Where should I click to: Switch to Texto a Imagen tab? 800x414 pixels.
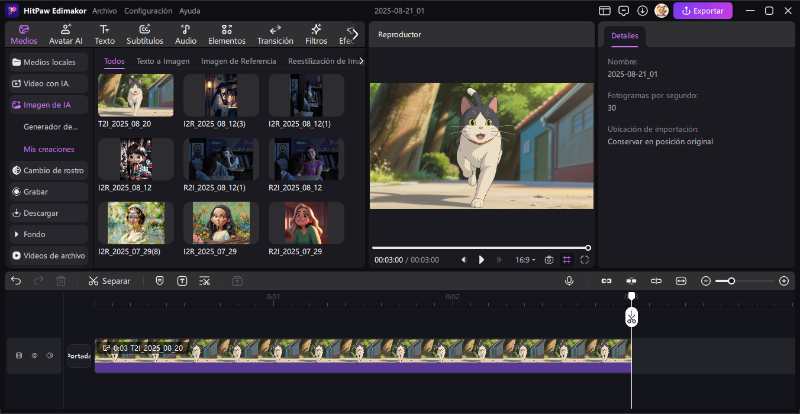coord(163,61)
